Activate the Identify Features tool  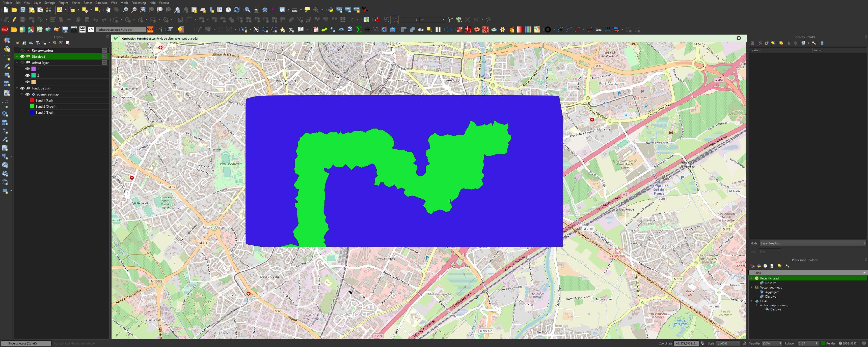[x=248, y=10]
